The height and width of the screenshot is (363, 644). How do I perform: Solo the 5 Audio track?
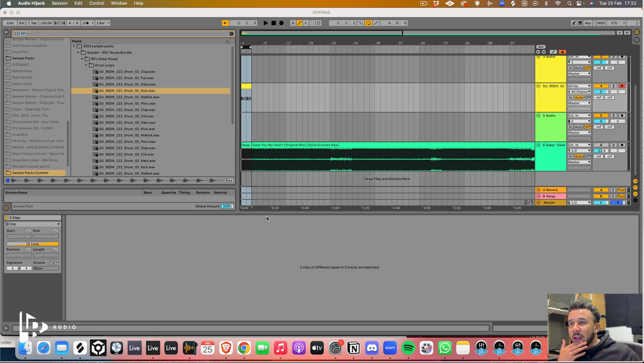coord(613,115)
